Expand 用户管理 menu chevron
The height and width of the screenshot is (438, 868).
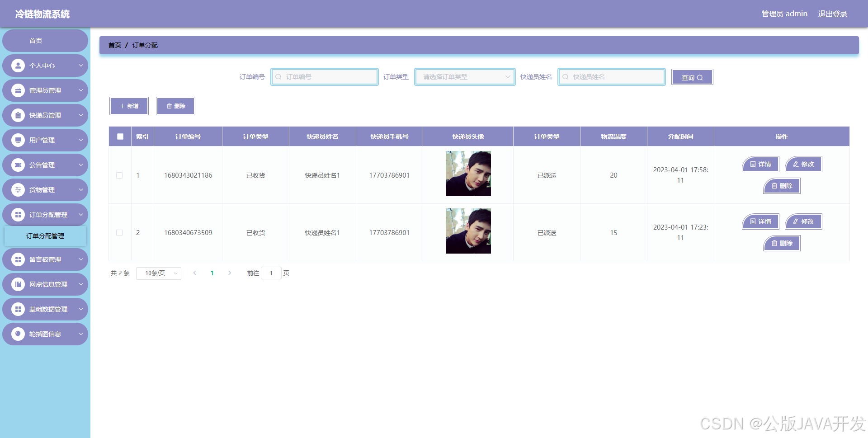pos(81,140)
